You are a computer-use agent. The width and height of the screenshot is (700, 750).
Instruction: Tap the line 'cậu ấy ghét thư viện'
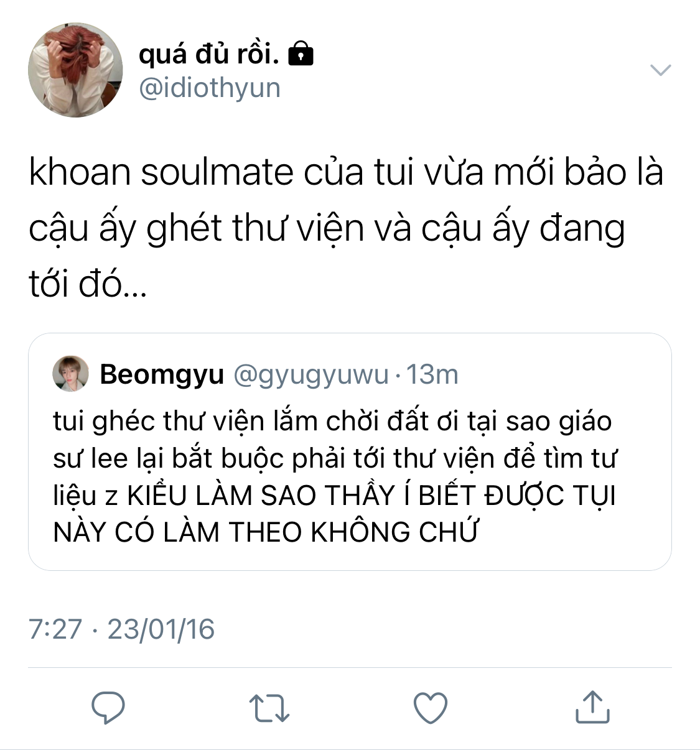coord(196,229)
